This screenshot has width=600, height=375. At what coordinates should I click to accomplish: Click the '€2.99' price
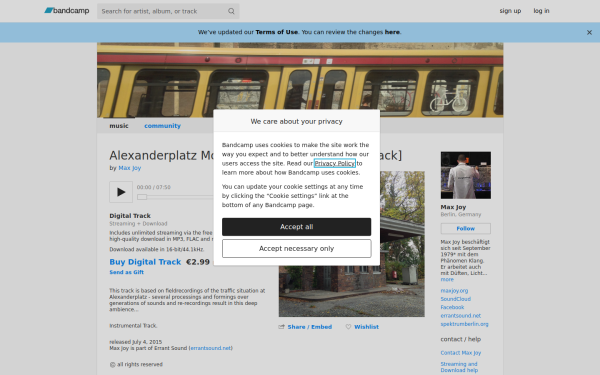[x=198, y=262]
